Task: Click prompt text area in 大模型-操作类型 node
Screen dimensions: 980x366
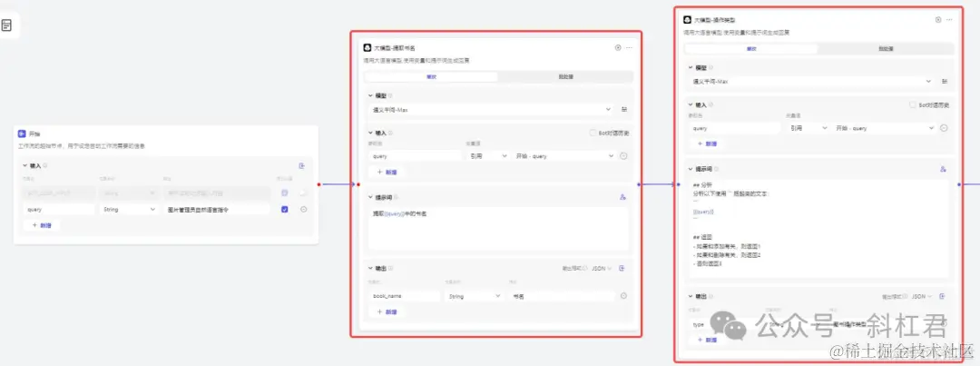Action: (x=818, y=228)
